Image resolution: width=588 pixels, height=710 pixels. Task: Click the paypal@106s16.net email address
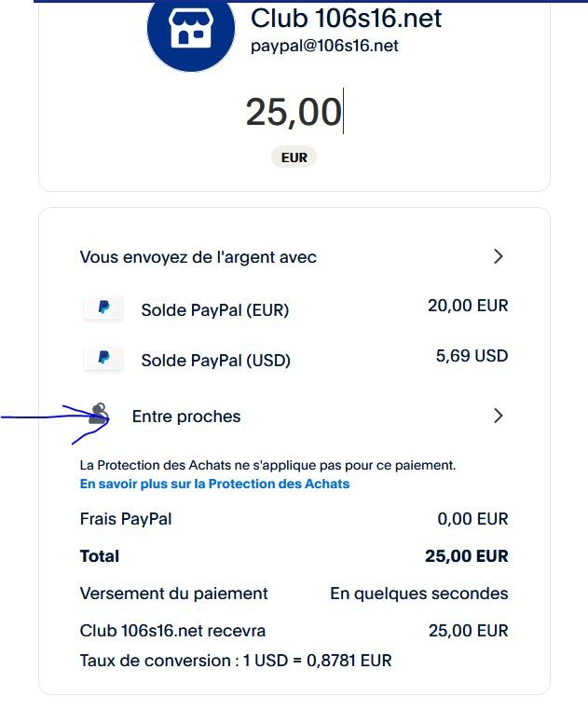click(324, 46)
